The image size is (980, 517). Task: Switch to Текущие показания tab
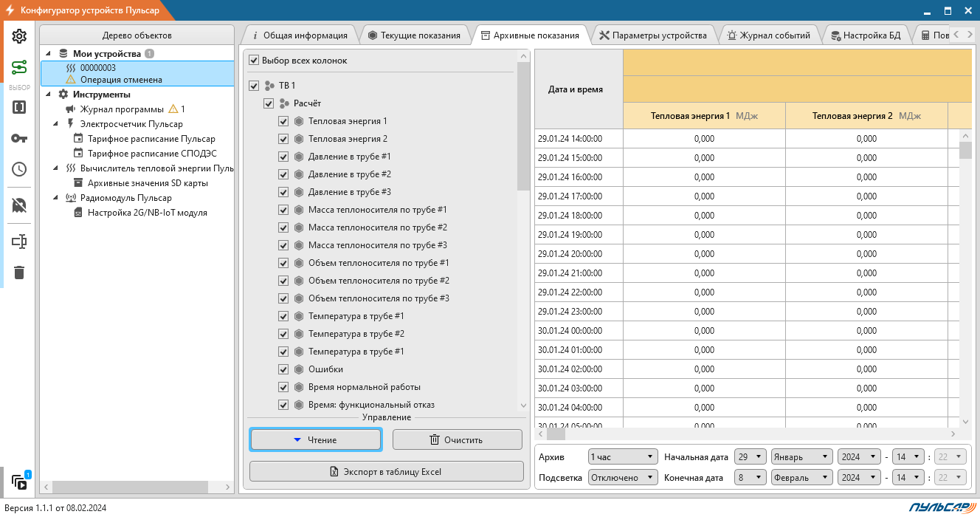(x=415, y=35)
